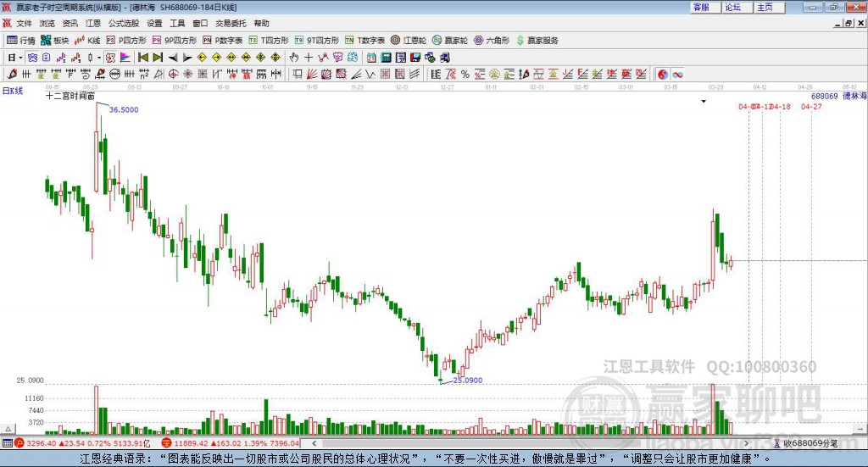Viewport: 868px width, 467px height.
Task: Select the crosshair cursor tool
Action: (309, 58)
